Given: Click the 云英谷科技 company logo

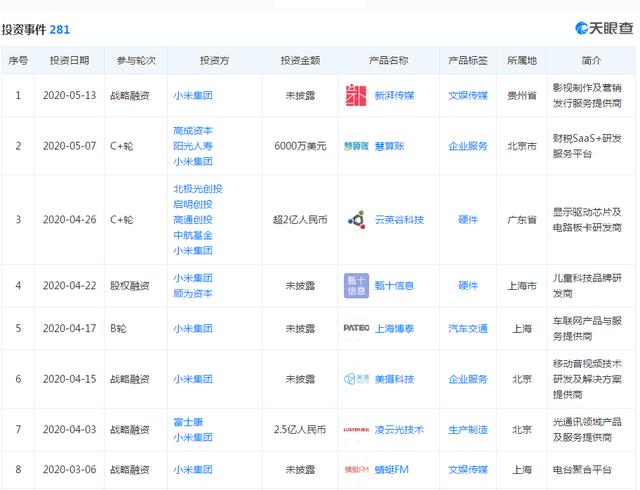Looking at the screenshot, I should click(356, 220).
